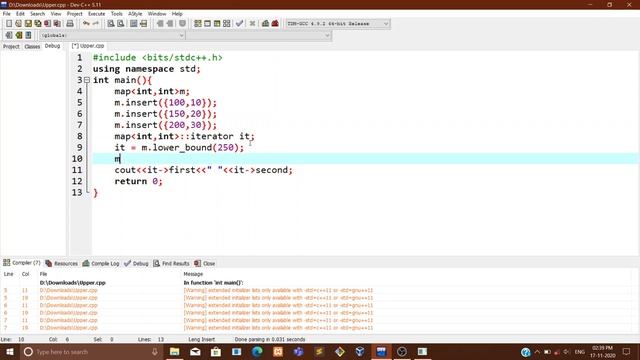Run the program via toolbar Run icon
This screenshot has height=360, width=640.
tap(207, 24)
